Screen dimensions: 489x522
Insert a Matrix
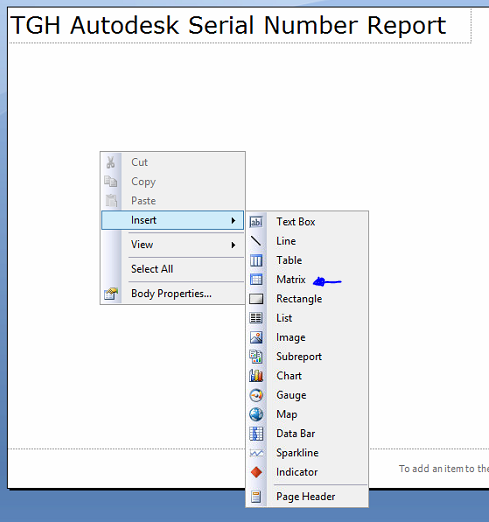pyautogui.click(x=307, y=279)
